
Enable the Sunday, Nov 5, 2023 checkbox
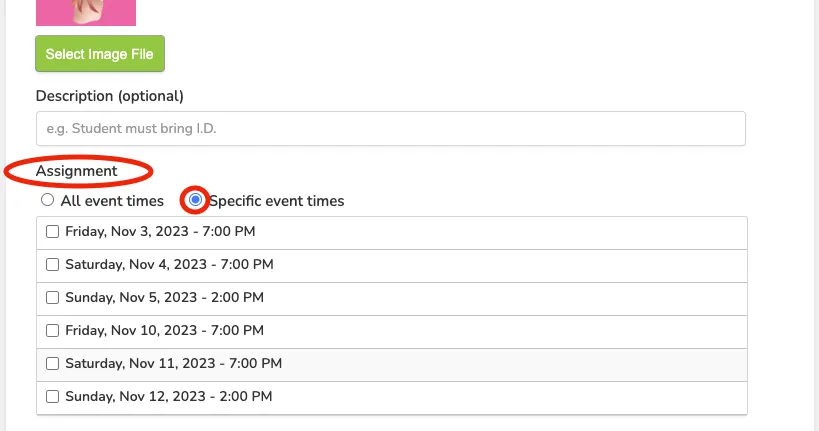point(52,297)
